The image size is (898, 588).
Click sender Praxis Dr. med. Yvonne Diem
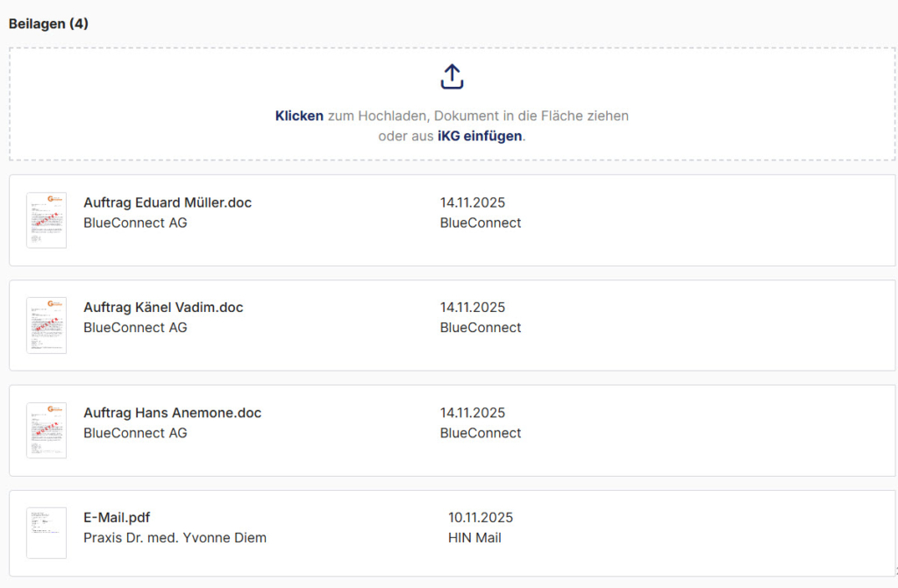(175, 537)
